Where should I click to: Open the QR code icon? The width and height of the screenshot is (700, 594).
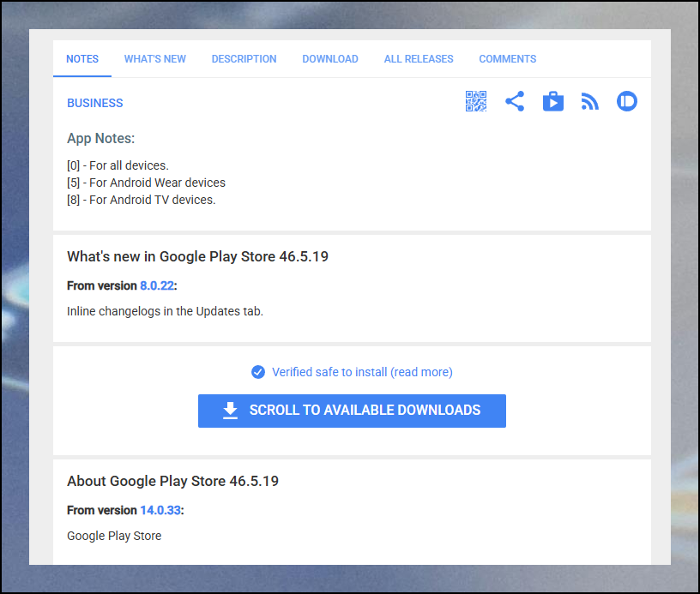476,101
